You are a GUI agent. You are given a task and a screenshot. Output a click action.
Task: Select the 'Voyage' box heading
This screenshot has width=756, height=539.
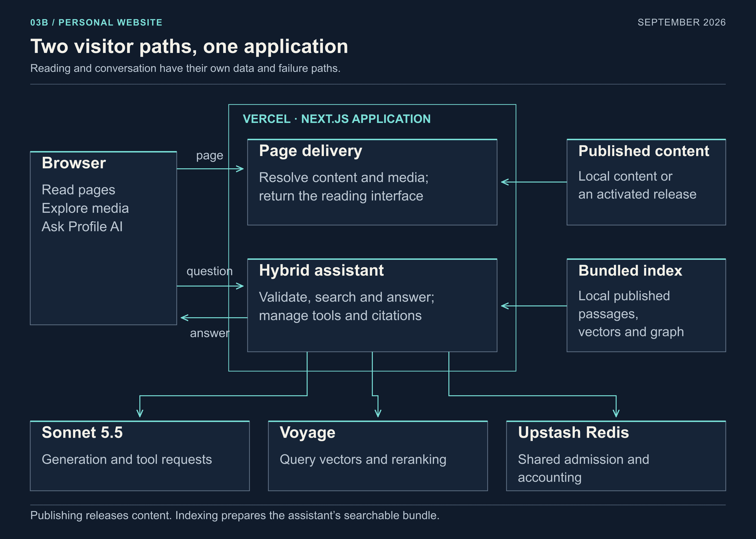click(307, 433)
